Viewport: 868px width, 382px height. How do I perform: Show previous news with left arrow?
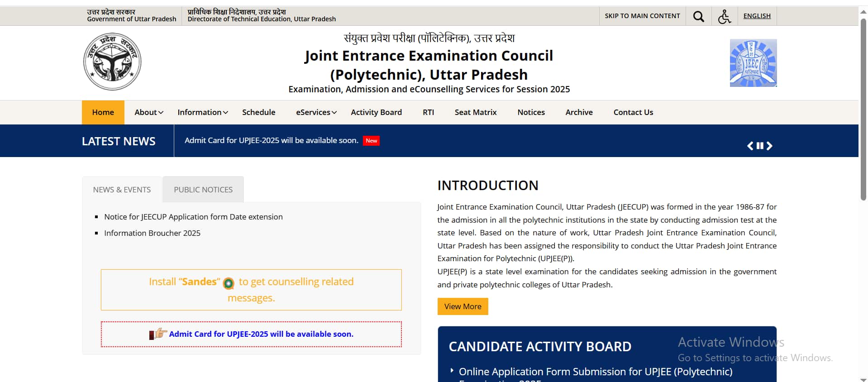(x=750, y=146)
